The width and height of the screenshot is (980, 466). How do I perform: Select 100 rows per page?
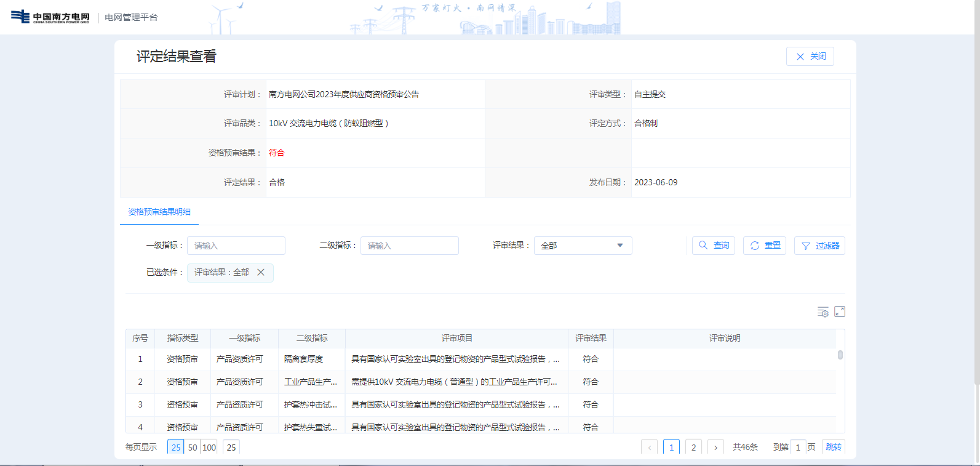(209, 448)
